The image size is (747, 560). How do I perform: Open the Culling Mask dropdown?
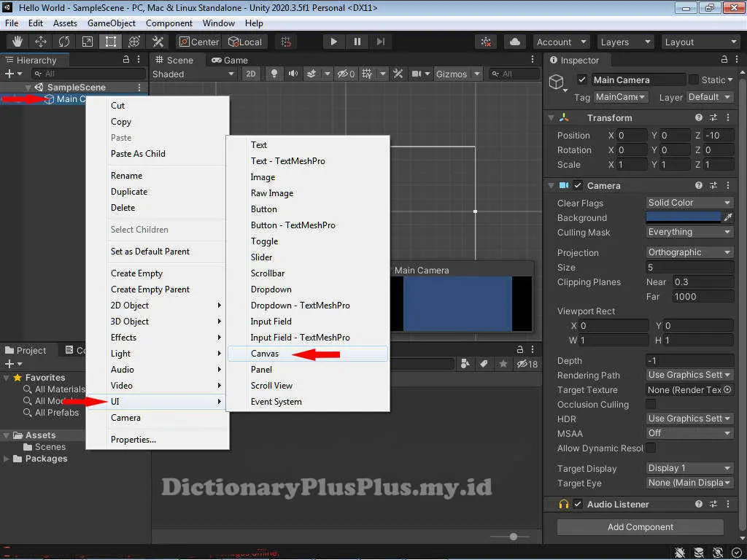(689, 232)
